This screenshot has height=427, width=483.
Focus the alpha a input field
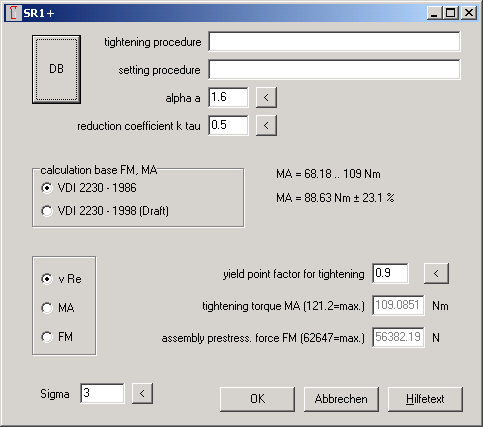tap(228, 97)
